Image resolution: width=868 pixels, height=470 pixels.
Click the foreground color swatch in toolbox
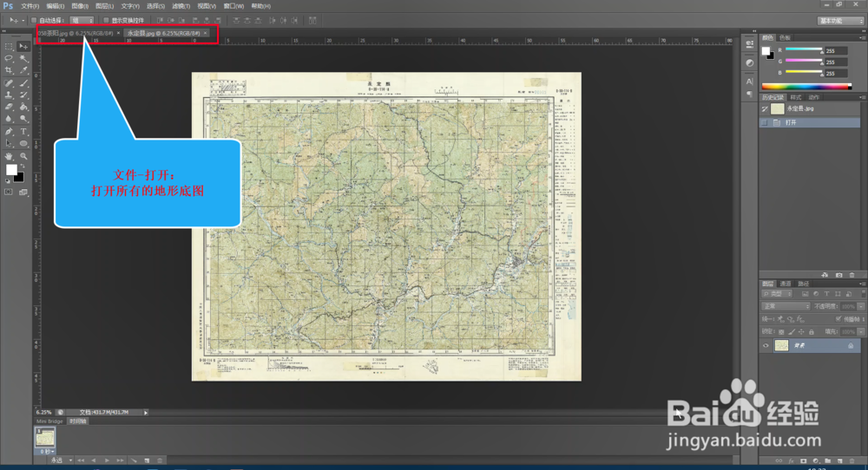(x=11, y=170)
